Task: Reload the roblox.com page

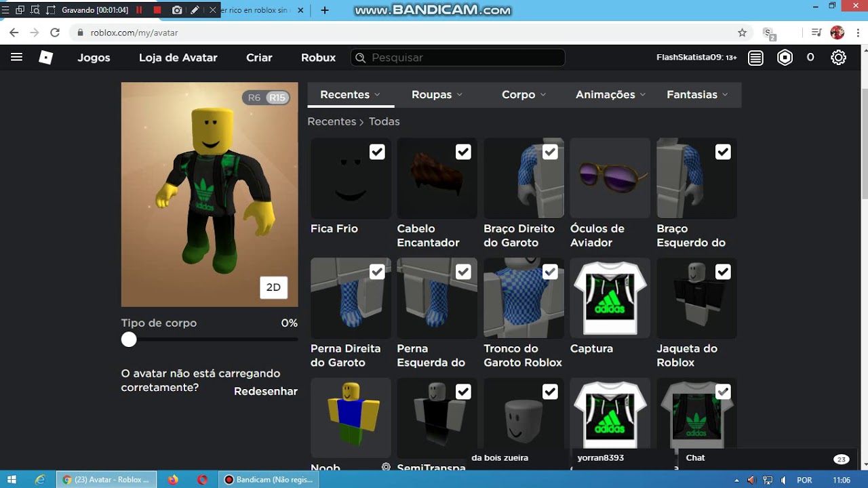Action: pos(55,33)
